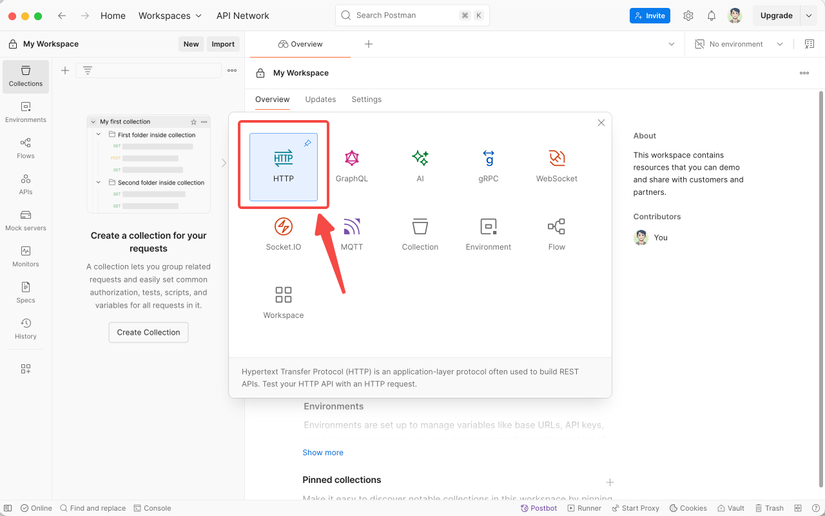Open the comments panel icon at top right
825x516 pixels.
tap(809, 44)
